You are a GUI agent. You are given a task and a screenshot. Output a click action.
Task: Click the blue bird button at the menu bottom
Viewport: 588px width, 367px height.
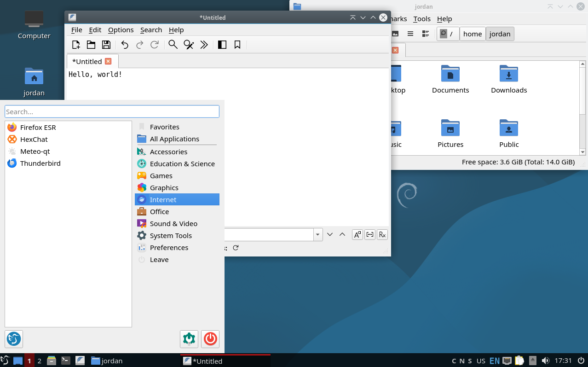coord(14,339)
